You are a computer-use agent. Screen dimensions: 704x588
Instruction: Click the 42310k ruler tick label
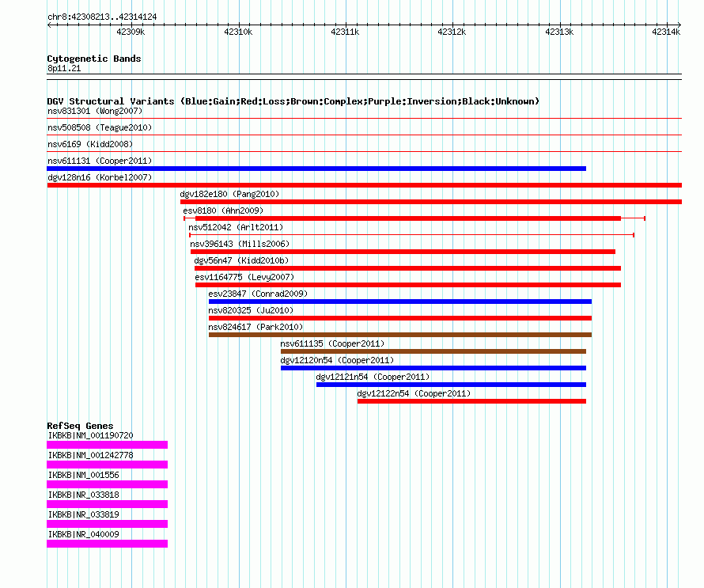238,32
